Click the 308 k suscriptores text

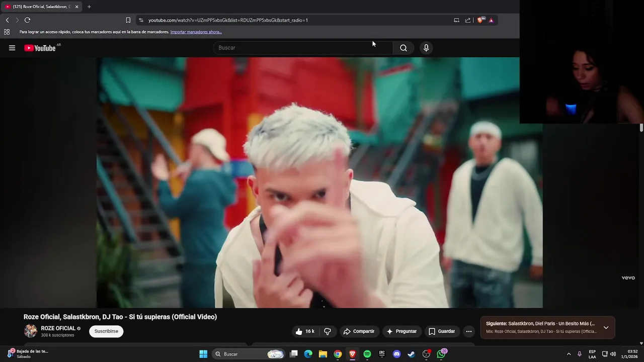(57, 335)
